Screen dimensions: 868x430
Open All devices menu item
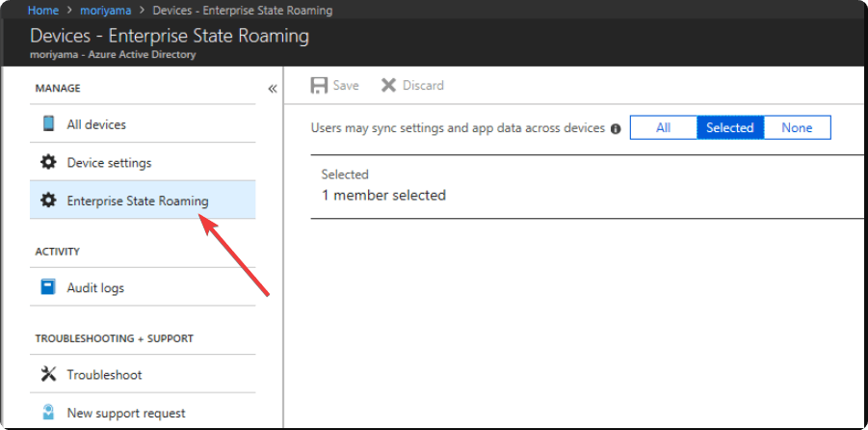143,124
